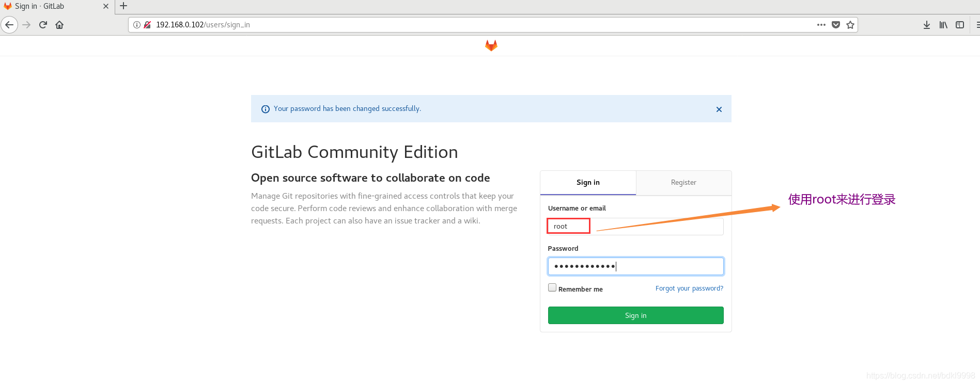This screenshot has width=980, height=385.
Task: Close the Sign in · GitLab tab
Action: pos(106,6)
